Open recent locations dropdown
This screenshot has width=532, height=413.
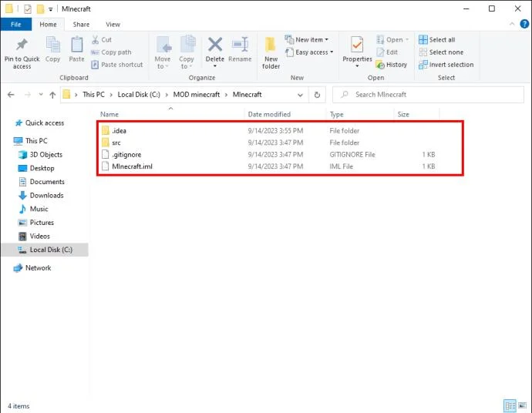[x=41, y=95]
